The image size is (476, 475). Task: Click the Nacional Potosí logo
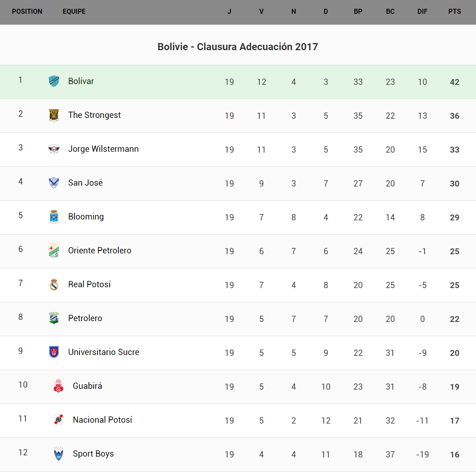pos(59,420)
